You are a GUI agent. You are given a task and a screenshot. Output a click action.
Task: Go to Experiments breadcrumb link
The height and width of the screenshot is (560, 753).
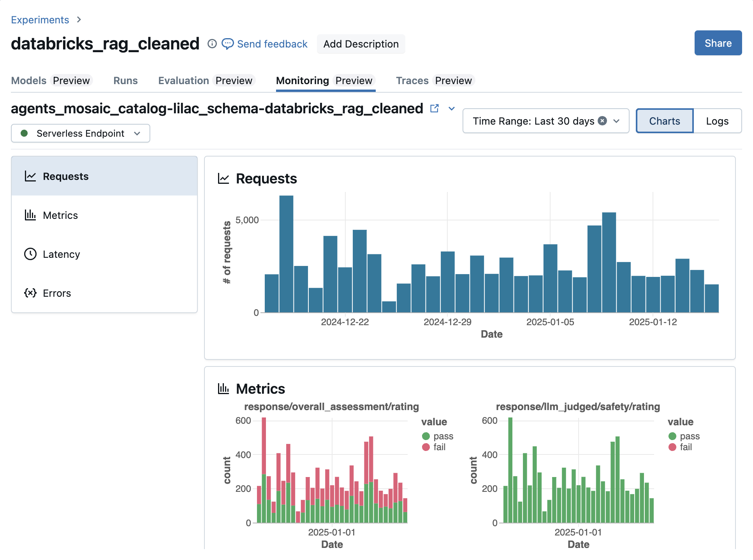coord(40,19)
